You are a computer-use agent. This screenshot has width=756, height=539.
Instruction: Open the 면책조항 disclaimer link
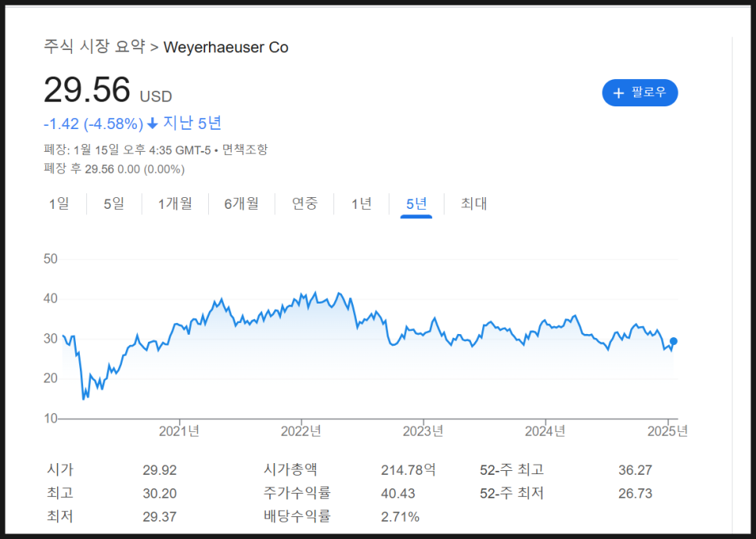point(245,150)
